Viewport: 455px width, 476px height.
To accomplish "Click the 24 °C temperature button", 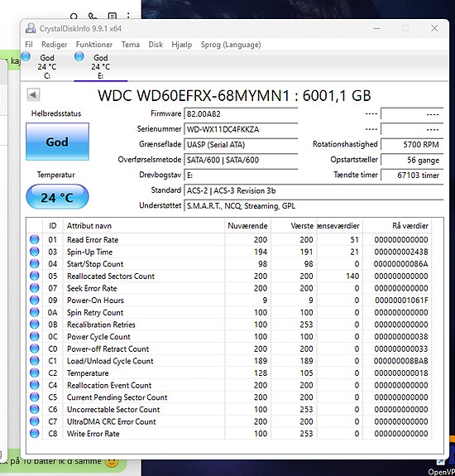I will [57, 197].
